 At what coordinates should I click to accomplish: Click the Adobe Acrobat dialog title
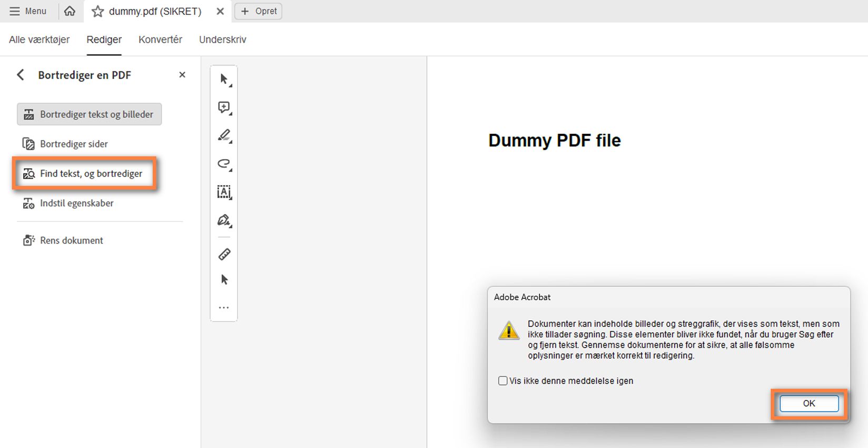point(522,297)
